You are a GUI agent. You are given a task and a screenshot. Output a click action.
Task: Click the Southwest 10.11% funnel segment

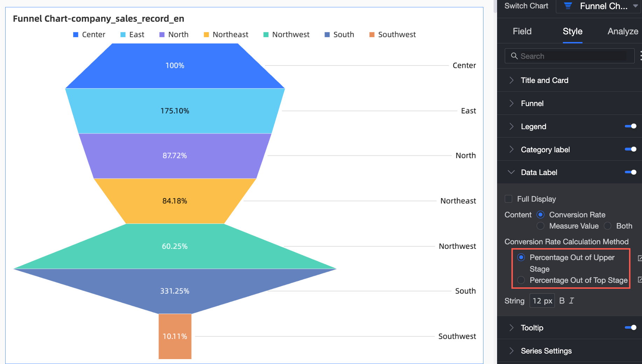(175, 336)
